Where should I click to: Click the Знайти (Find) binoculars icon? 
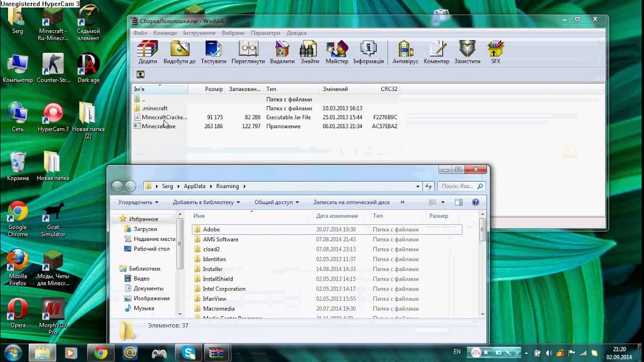(310, 53)
